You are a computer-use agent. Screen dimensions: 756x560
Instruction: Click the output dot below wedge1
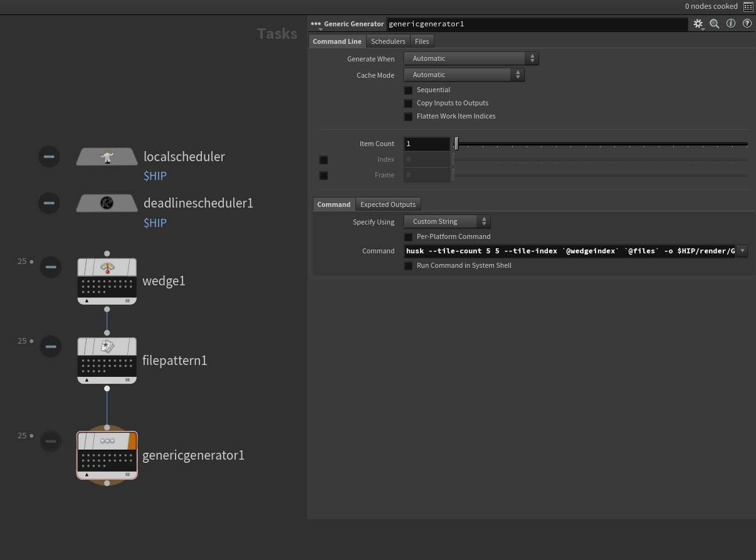[x=107, y=309]
